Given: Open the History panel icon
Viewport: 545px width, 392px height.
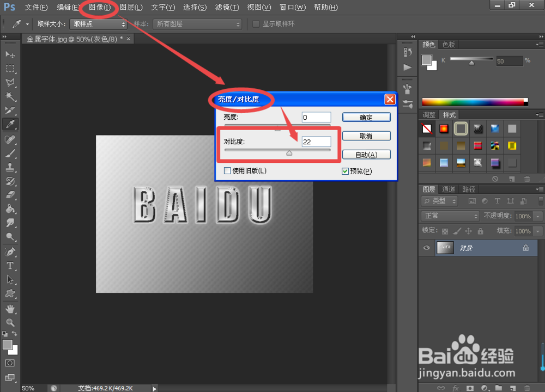Looking at the screenshot, I should point(408,52).
